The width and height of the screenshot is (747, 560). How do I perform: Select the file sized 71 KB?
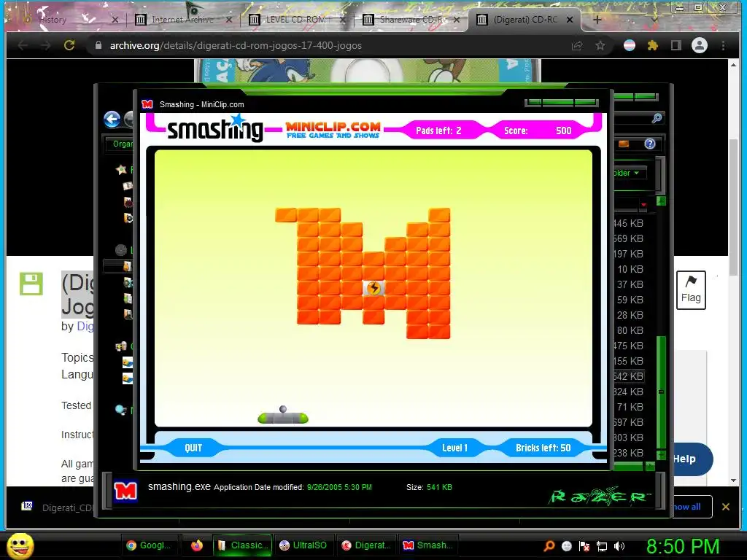630,407
